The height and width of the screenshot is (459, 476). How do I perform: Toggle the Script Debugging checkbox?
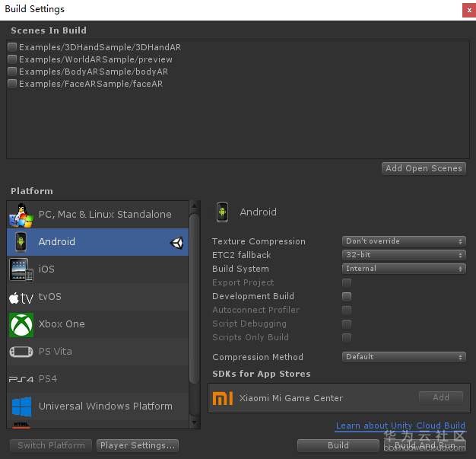tap(347, 324)
